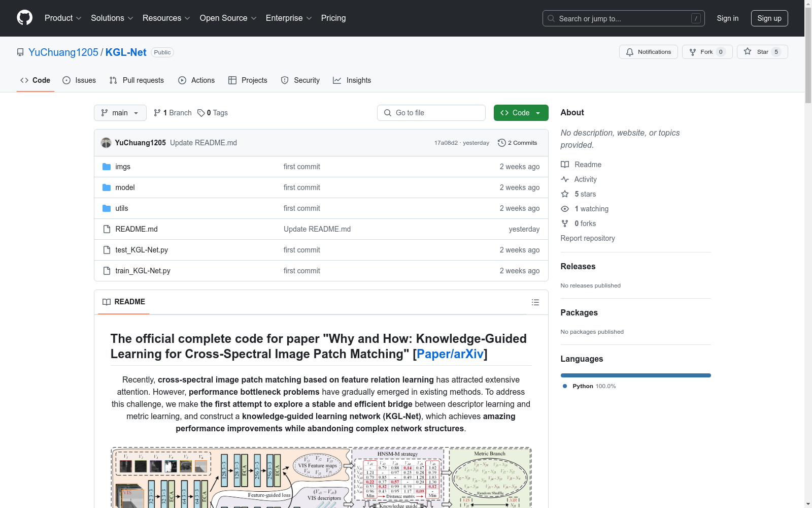Click the utils folder icon
This screenshot has height=508, width=812.
click(x=107, y=208)
